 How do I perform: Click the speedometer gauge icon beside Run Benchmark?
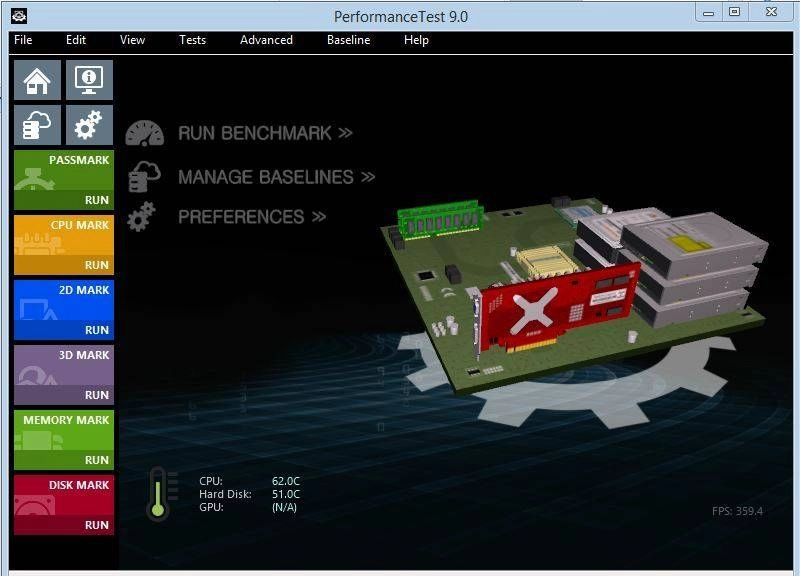point(145,134)
